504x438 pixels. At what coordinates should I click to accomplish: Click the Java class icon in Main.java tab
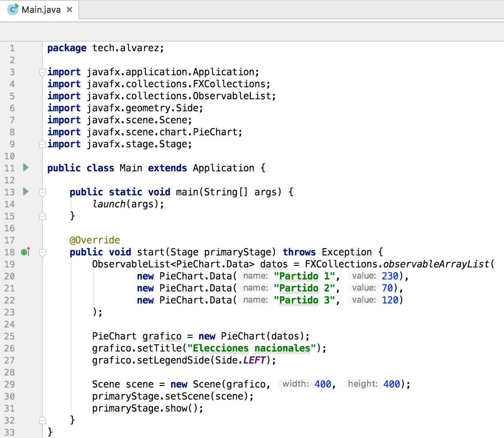(13, 10)
